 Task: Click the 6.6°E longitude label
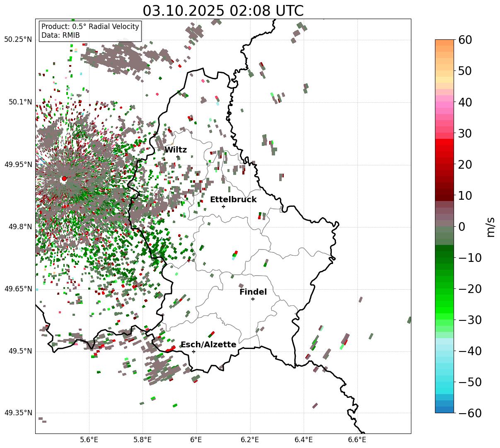click(x=357, y=440)
